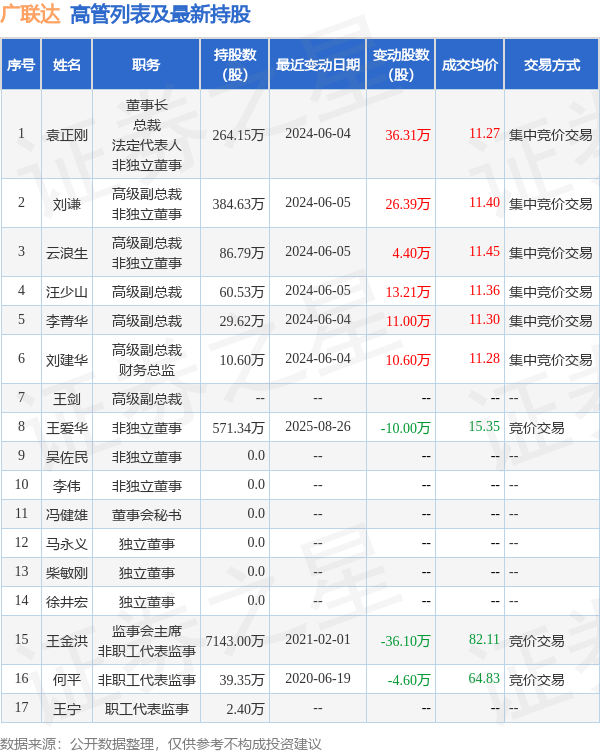Click the name 李菁华
This screenshot has width=600, height=753.
click(67, 320)
